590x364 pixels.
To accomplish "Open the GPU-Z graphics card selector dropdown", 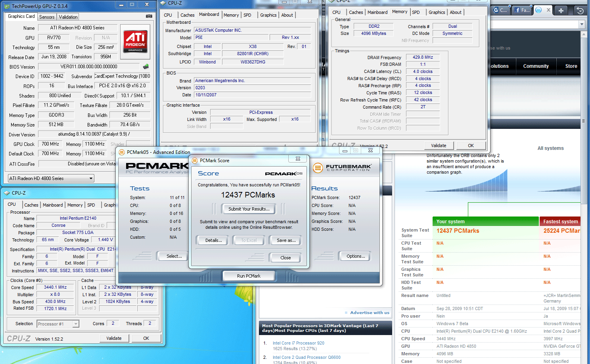I will point(91,178).
